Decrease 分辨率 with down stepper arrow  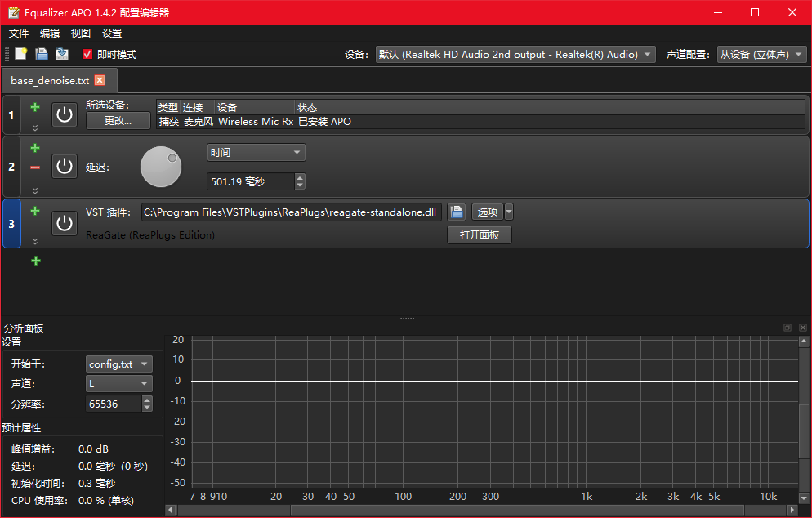click(147, 408)
